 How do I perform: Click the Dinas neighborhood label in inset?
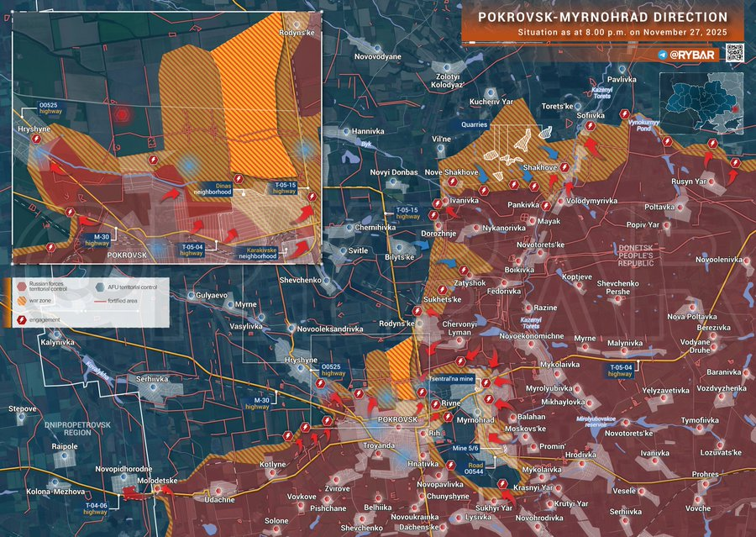coord(213,188)
